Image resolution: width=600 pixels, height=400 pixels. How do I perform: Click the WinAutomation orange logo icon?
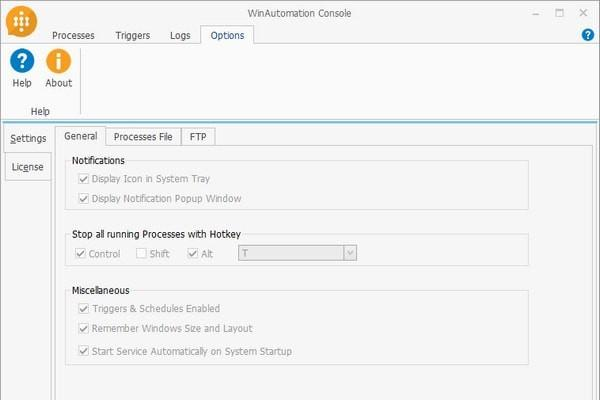(x=21, y=21)
